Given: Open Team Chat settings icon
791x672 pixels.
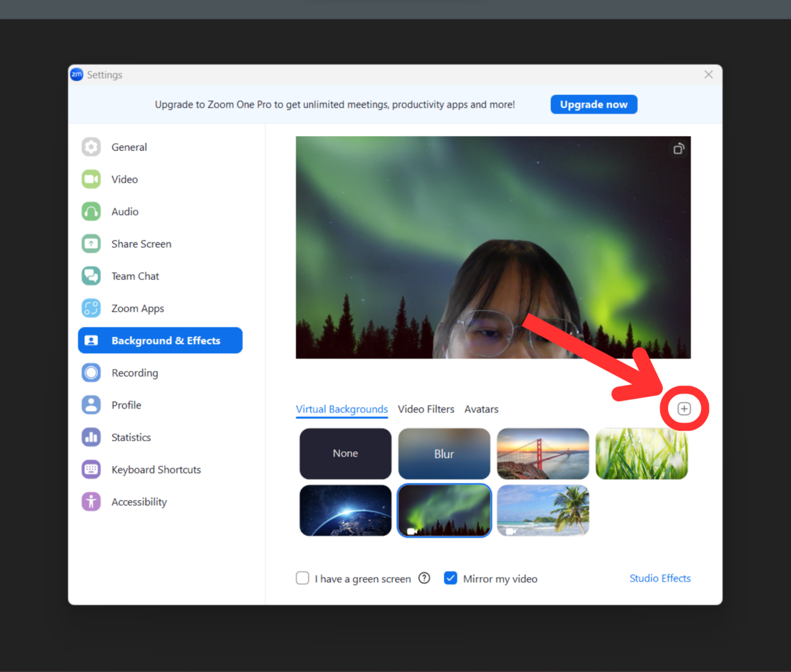Looking at the screenshot, I should pos(91,276).
